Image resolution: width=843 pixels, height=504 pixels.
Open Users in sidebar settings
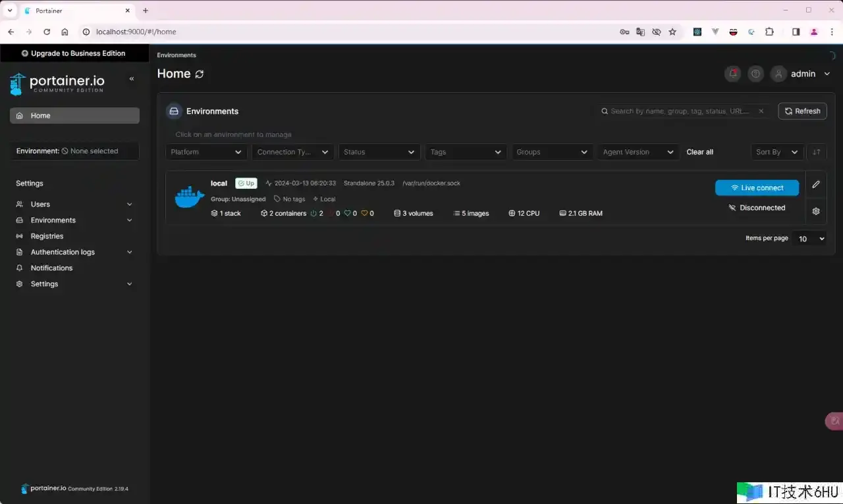tap(40, 205)
